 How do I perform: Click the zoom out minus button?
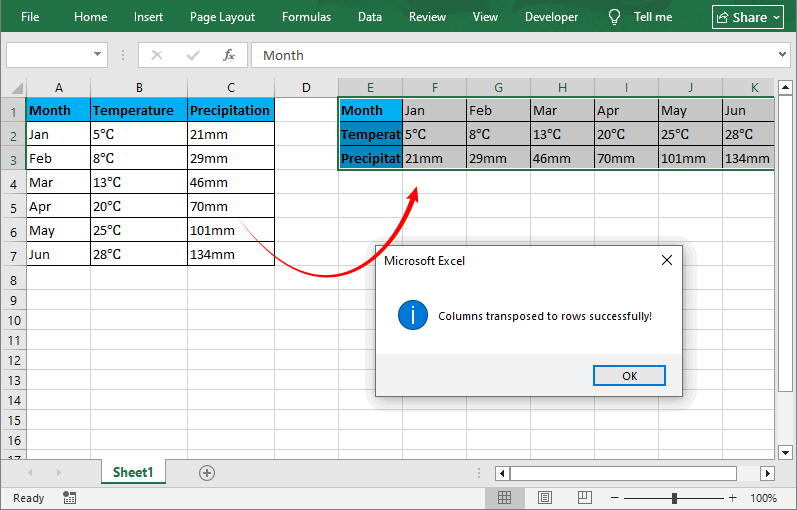(x=615, y=497)
